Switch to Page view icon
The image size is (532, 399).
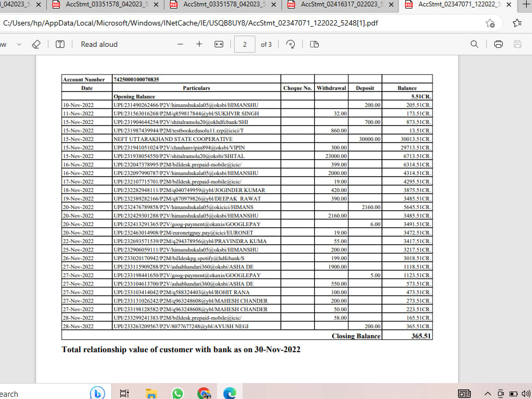tap(314, 45)
